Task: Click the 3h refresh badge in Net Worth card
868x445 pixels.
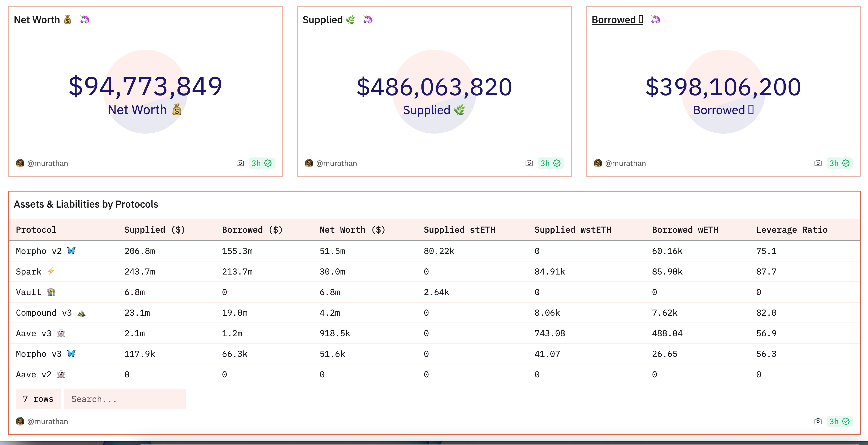Action: [x=261, y=163]
